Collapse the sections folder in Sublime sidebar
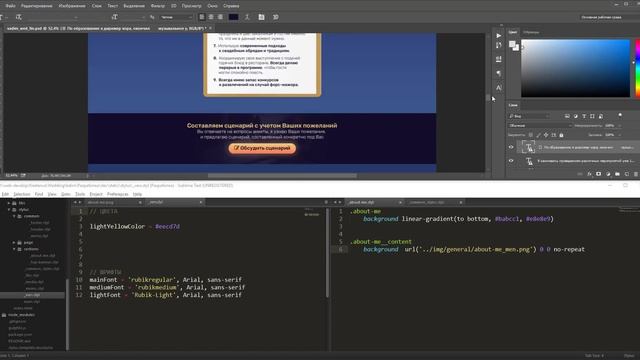 coord(14,249)
